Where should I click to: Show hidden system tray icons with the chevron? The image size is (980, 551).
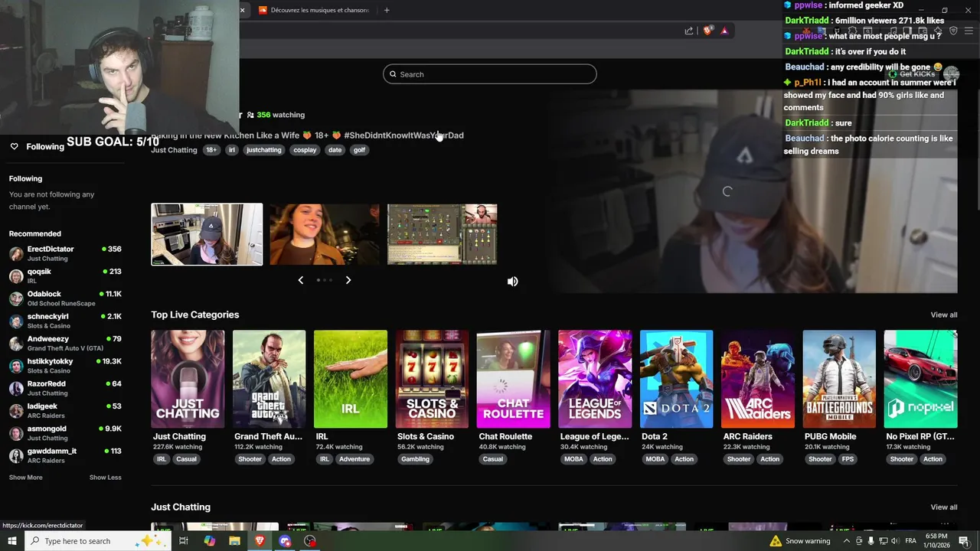[x=846, y=541]
